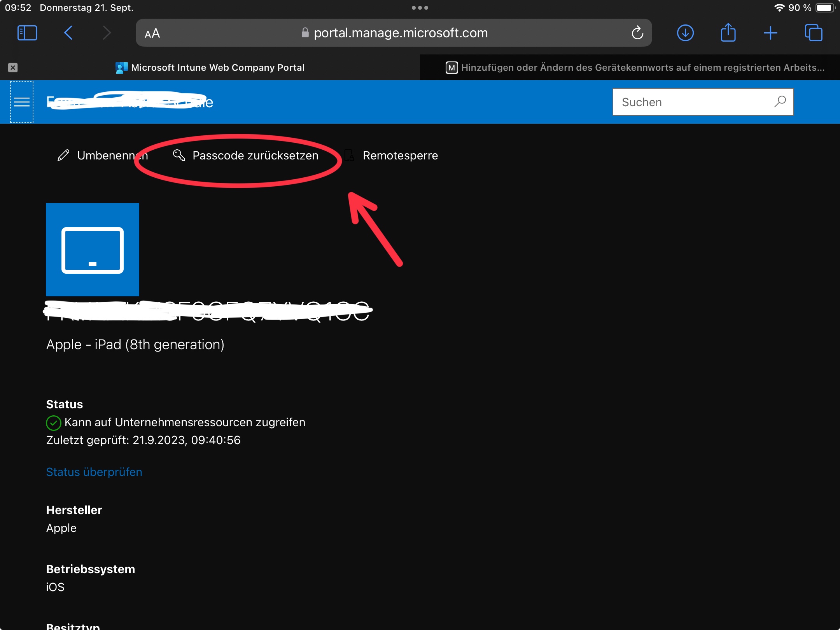This screenshot has height=630, width=840.
Task: Tap the portal.manage.microsoft.com address bar
Action: click(401, 33)
